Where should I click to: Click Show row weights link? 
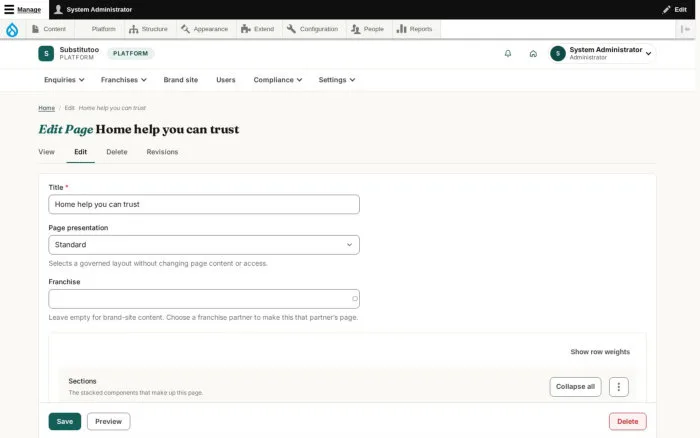tap(600, 352)
